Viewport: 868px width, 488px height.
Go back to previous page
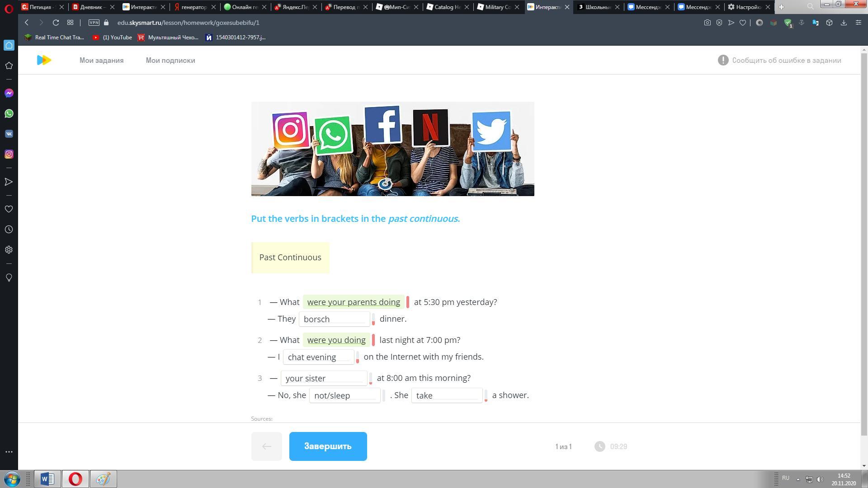pos(27,23)
